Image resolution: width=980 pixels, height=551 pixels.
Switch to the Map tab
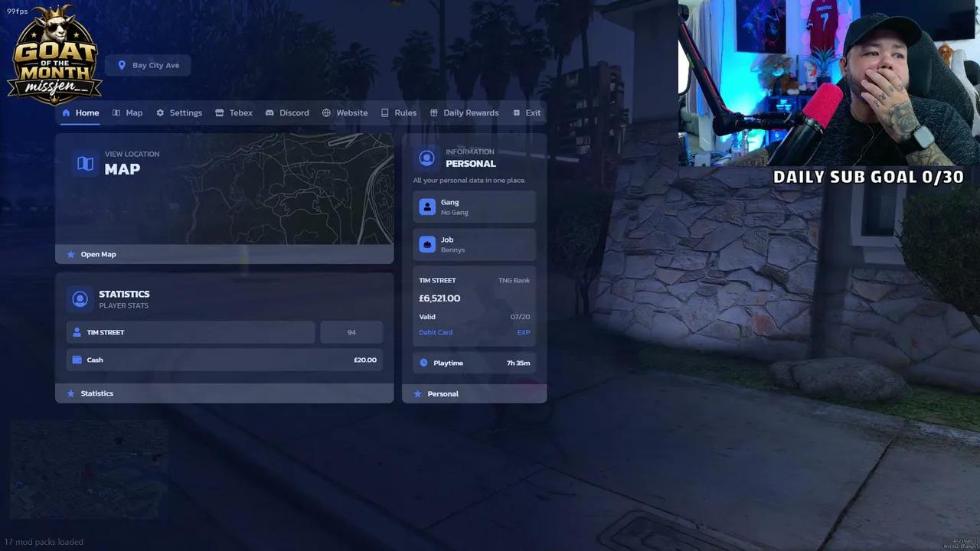(x=127, y=112)
